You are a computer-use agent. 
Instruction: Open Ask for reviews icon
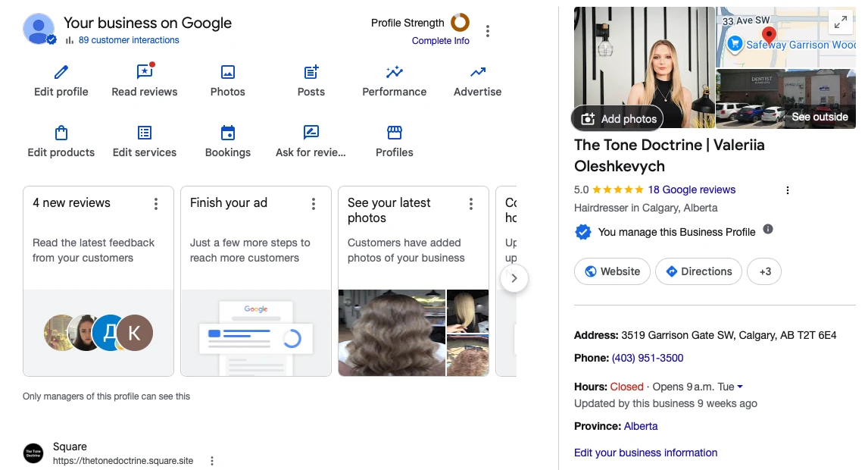[311, 133]
